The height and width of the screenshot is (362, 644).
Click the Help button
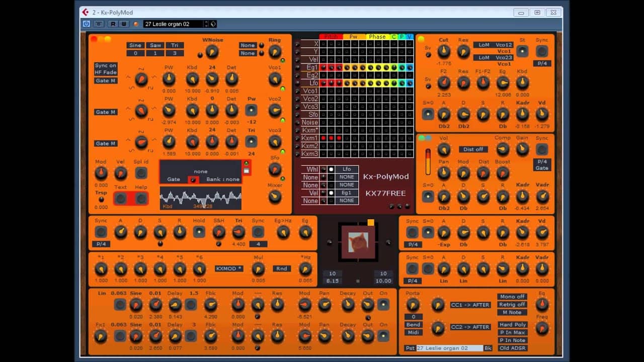[x=141, y=198]
